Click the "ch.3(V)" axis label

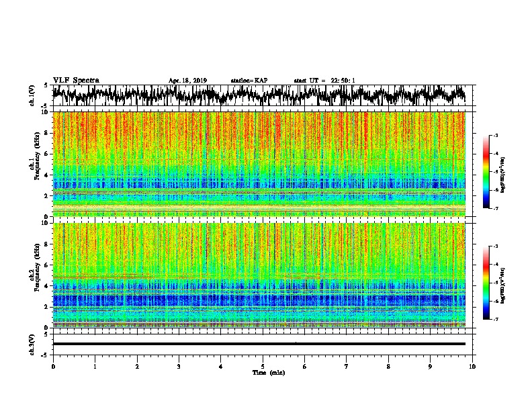pyautogui.click(x=32, y=345)
